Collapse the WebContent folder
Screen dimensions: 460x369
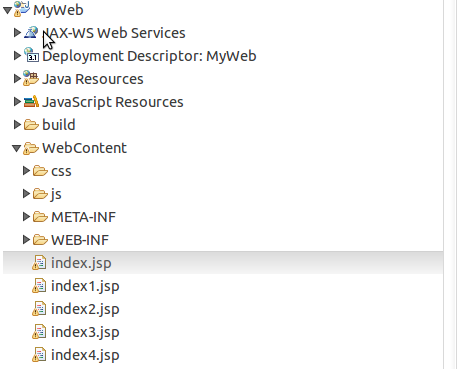pyautogui.click(x=17, y=148)
